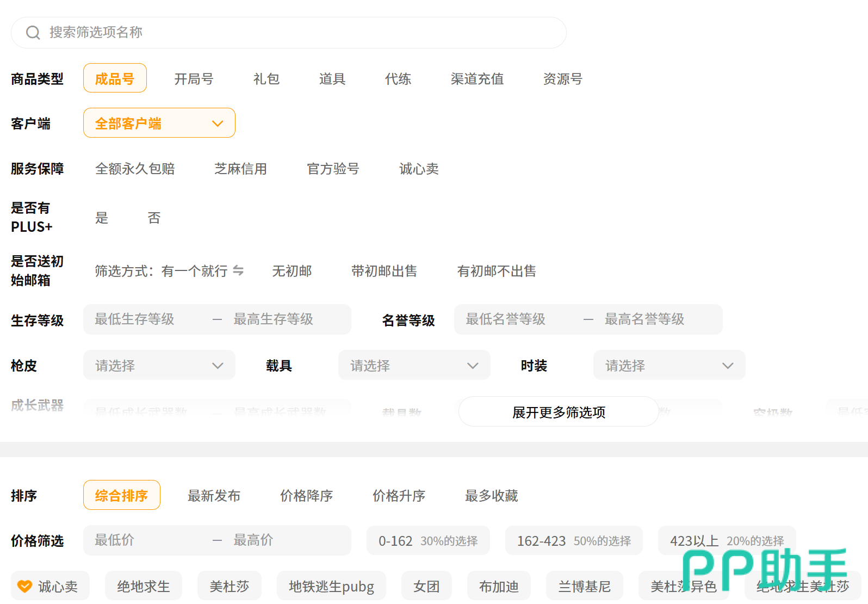Screen dimensions: 868x604
Task: Toggle the 全额永久包赔 service filter
Action: click(135, 169)
